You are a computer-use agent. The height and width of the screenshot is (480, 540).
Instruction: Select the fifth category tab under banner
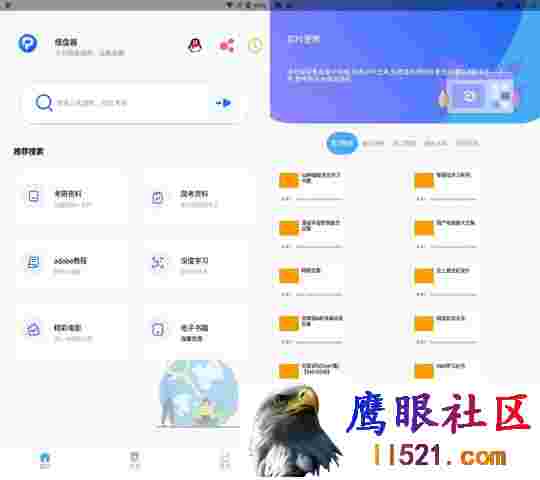467,143
